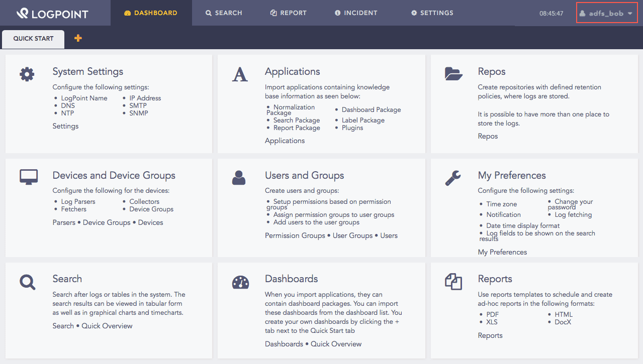Follow the Device Groups link
Image resolution: width=643 pixels, height=364 pixels.
point(107,222)
